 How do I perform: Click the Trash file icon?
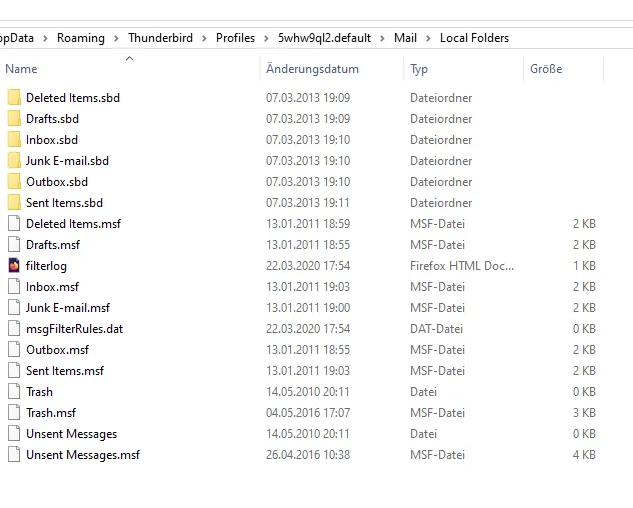pyautogui.click(x=14, y=392)
